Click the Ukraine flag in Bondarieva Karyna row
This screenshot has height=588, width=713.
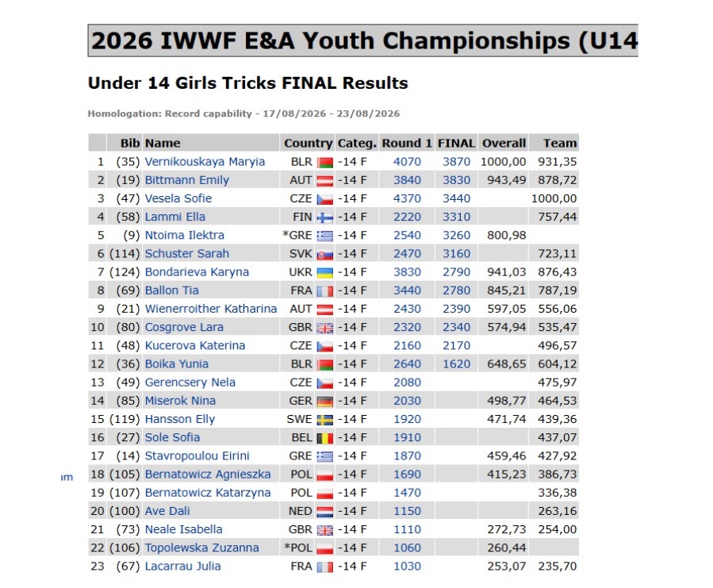click(324, 273)
